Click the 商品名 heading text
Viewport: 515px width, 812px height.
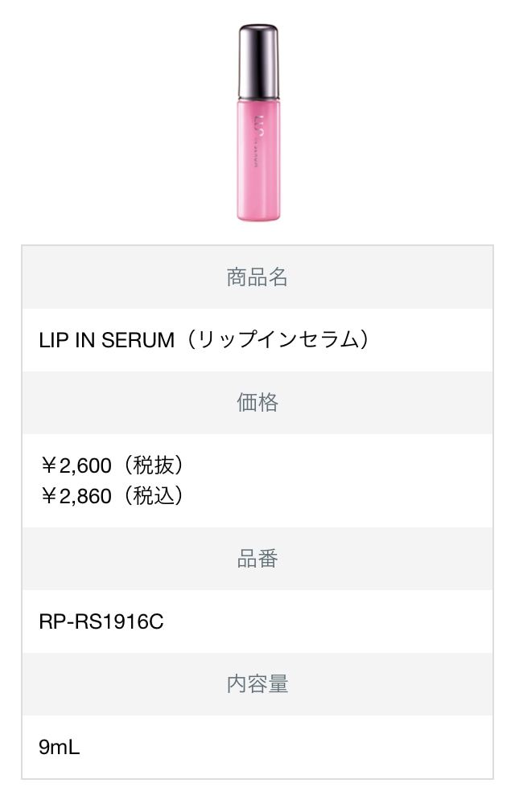[257, 277]
